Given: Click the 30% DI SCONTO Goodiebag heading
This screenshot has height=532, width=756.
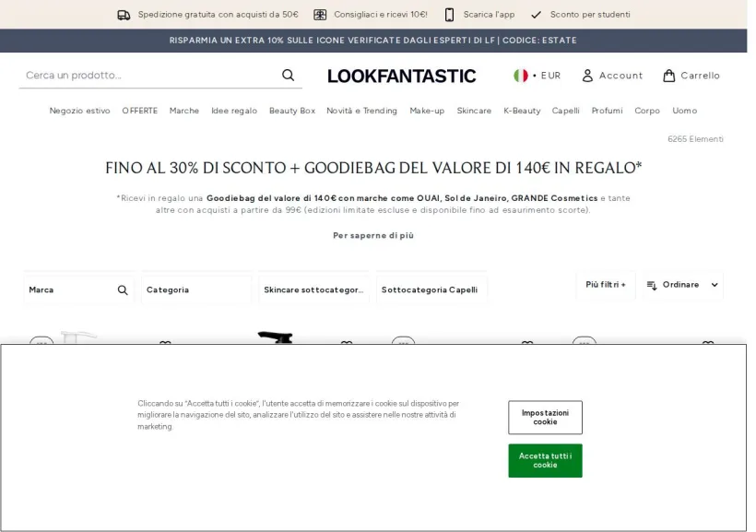Looking at the screenshot, I should click(x=373, y=168).
